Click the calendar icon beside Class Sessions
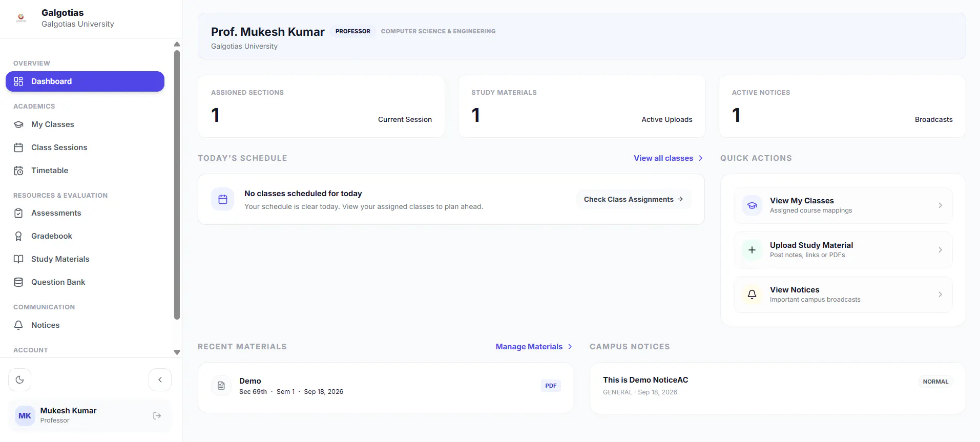Screen dimensions: 980x442 click(18, 148)
